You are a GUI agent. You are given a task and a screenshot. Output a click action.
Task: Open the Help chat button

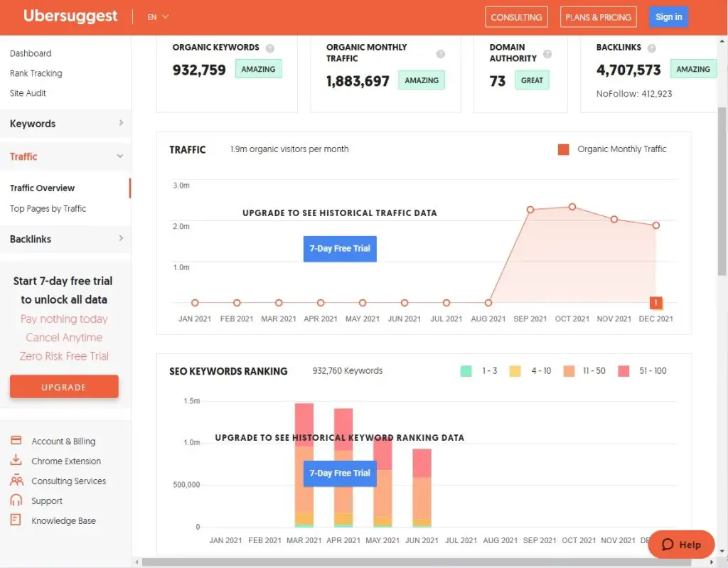(x=681, y=545)
